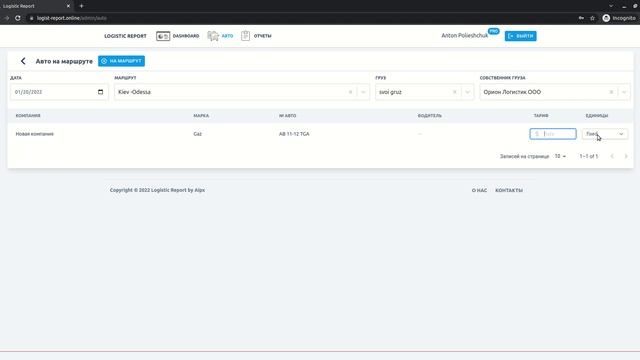Open the Единицы Fixed dropdown
Screen dimensions: 640x360
click(605, 134)
